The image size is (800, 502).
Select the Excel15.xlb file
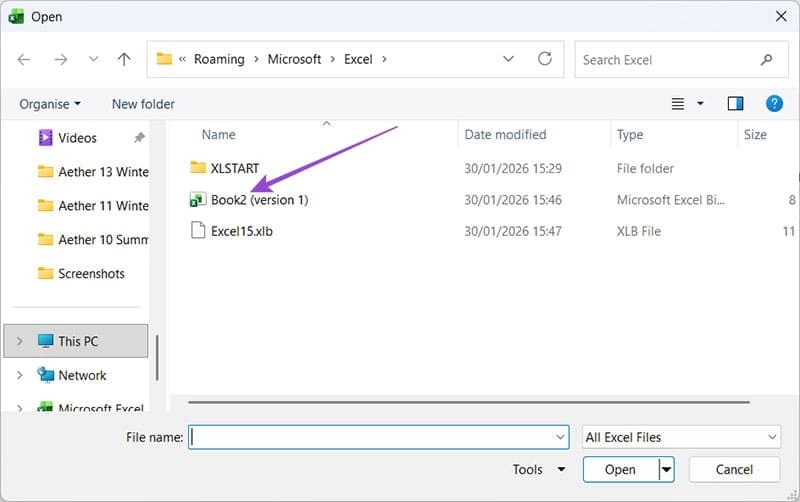(x=241, y=231)
